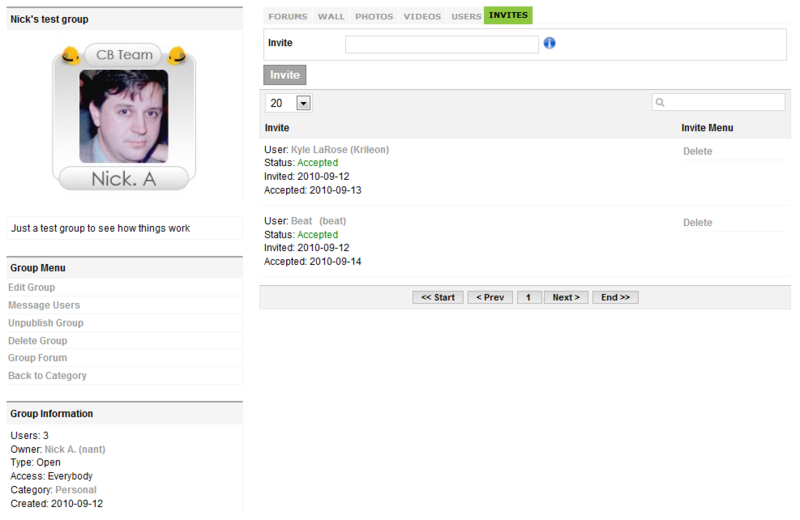Click Accepted status for Kyle LaRose
This screenshot has height=520, width=800.
click(x=317, y=163)
